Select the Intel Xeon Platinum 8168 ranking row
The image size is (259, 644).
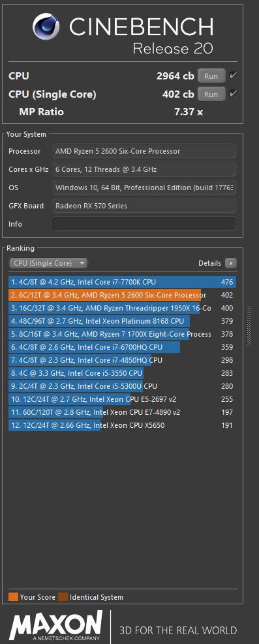[x=122, y=321]
